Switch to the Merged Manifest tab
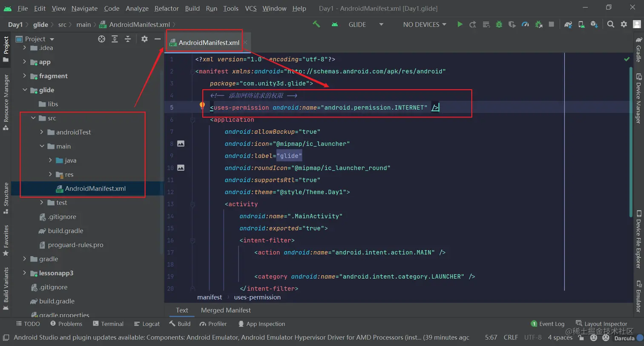This screenshot has height=346, width=644. click(x=226, y=310)
